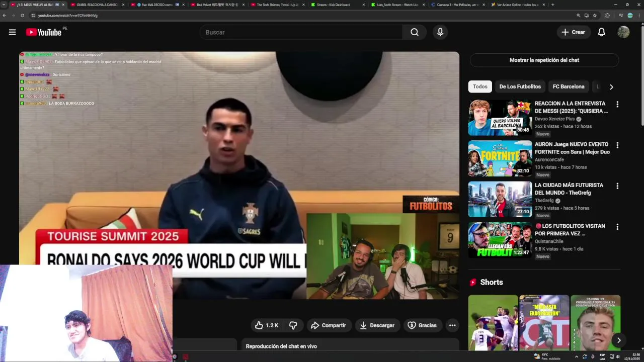Image resolution: width=644 pixels, height=362 pixels.
Task: Open LA CIUDAD MÁS FUTURISTA thumbnail
Action: tap(500, 199)
